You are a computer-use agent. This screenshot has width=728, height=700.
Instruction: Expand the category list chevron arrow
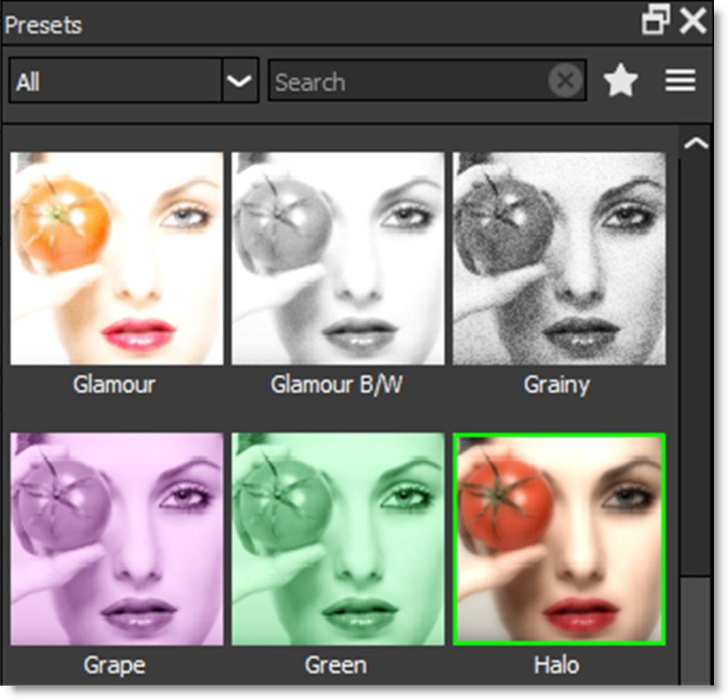click(240, 81)
